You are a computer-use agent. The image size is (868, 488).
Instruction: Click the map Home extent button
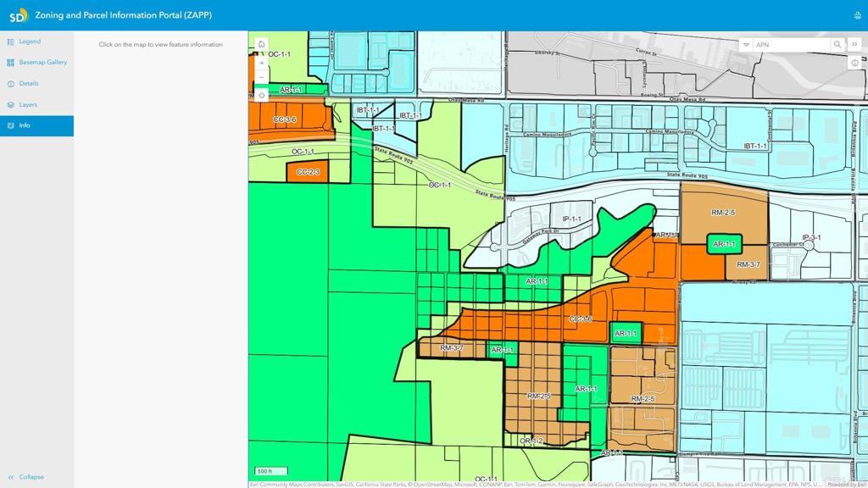(261, 44)
